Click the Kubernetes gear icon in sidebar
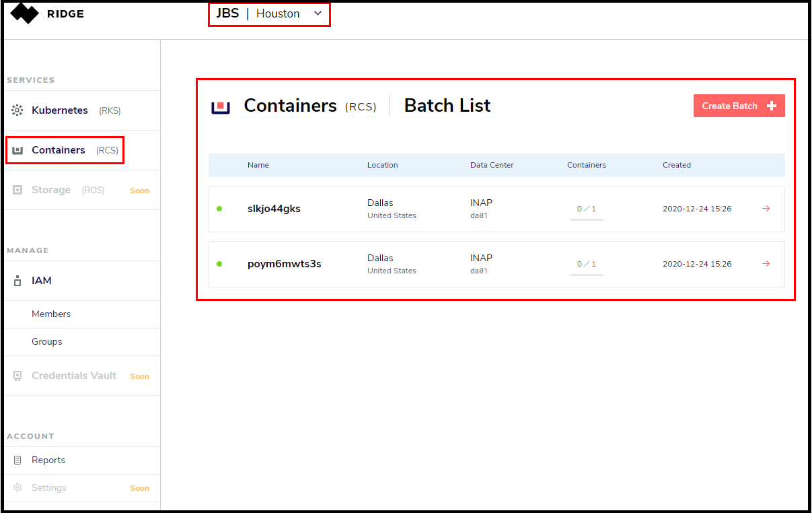This screenshot has height=513, width=812. point(18,110)
